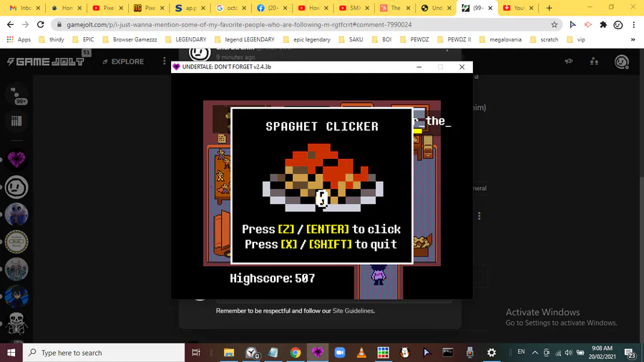Open VLC media player from the taskbar

click(x=361, y=353)
